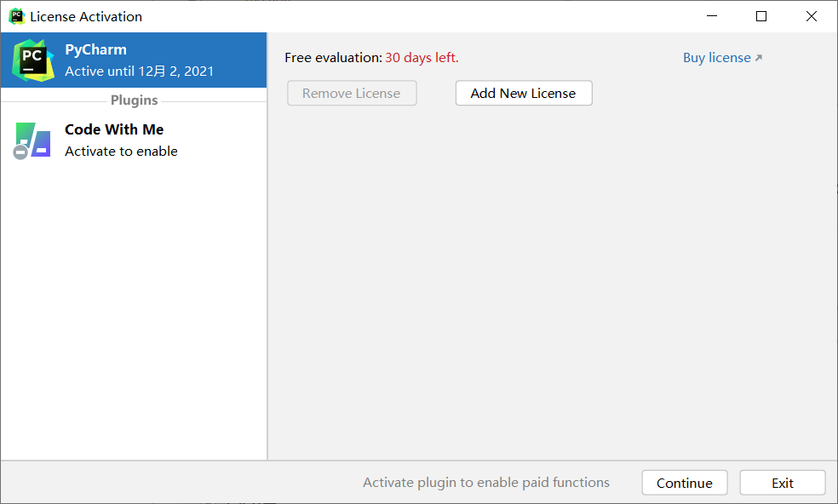Click 'Activate plugin to enable paid functions' message

[486, 483]
